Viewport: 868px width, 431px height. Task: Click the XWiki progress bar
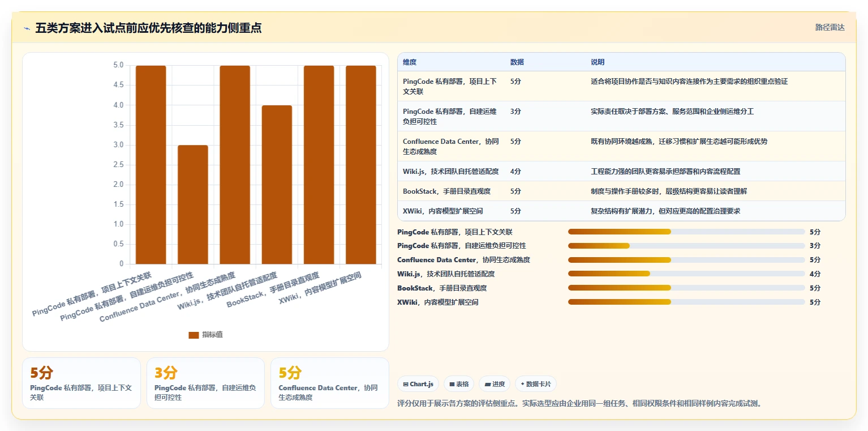click(686, 302)
